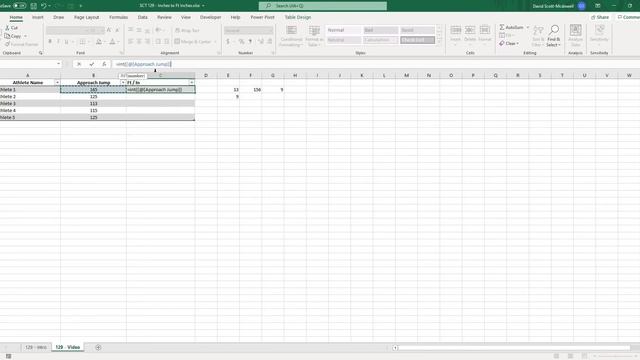Open the font name combo box
This screenshot has height=360, width=640.
pyautogui.click(x=66, y=30)
